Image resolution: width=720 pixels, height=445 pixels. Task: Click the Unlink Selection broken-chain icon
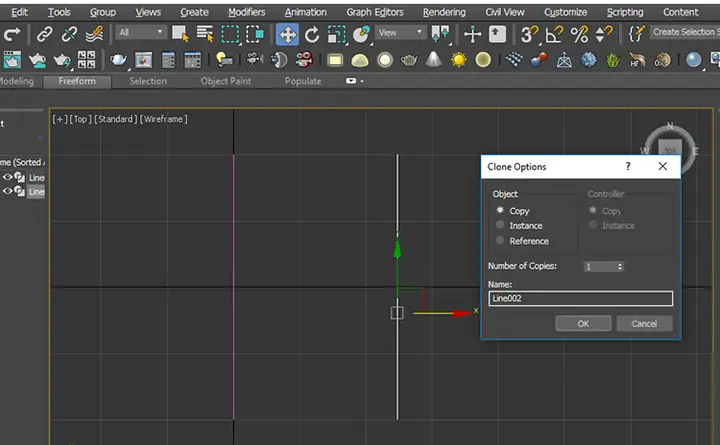pos(69,34)
